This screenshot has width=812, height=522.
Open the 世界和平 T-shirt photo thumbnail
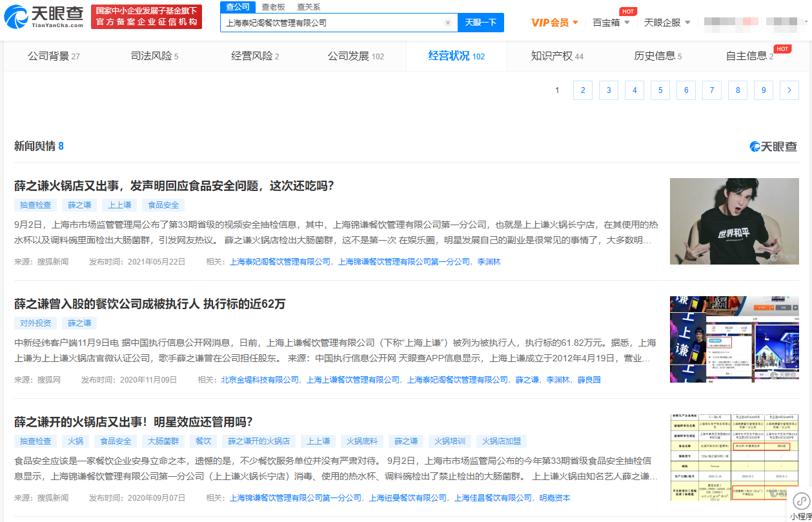coord(734,221)
